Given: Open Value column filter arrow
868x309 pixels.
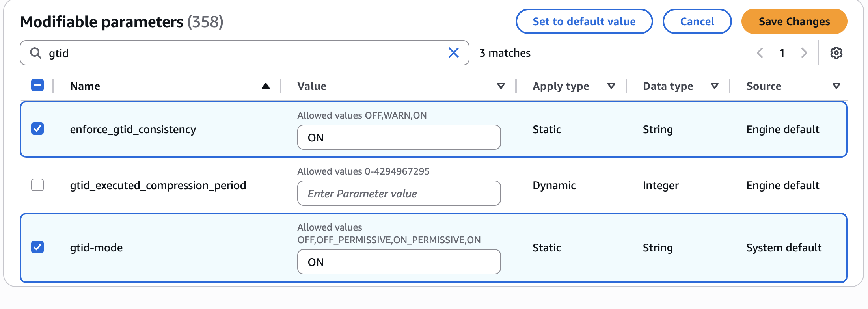Looking at the screenshot, I should [501, 86].
